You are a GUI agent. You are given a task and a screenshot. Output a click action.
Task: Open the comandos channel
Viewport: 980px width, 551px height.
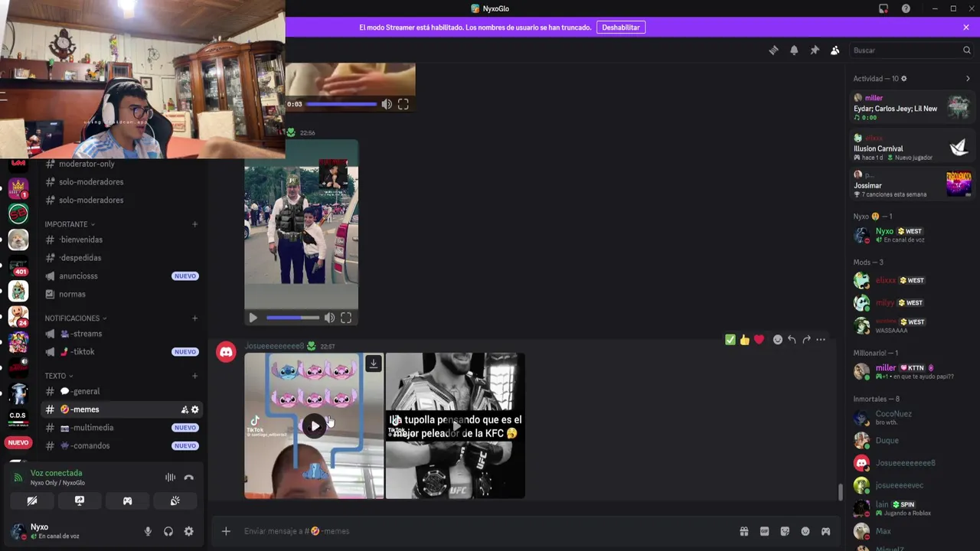tap(122, 446)
